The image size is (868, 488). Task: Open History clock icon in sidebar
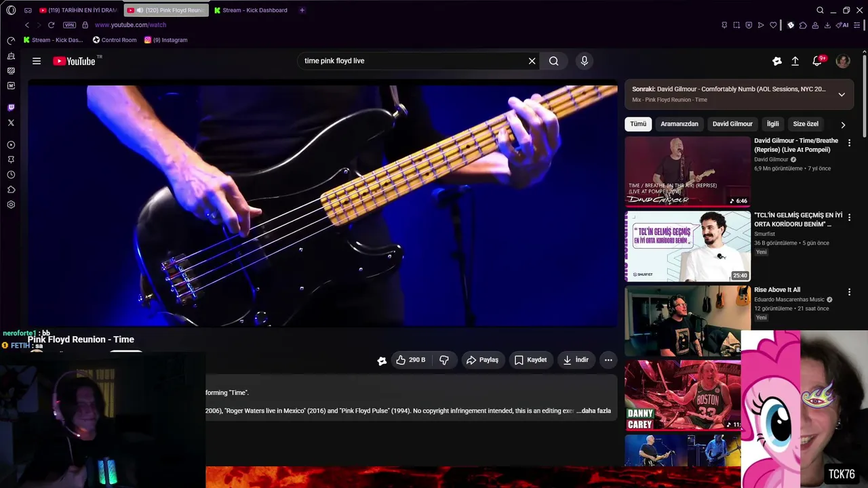click(11, 174)
